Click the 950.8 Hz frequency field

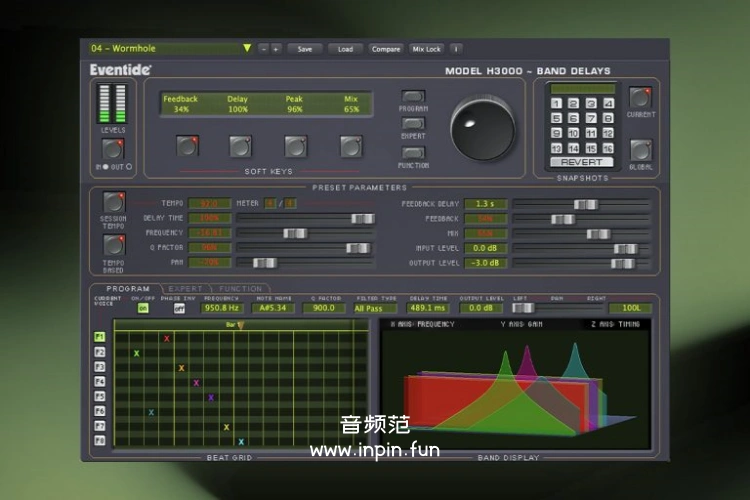pyautogui.click(x=221, y=308)
